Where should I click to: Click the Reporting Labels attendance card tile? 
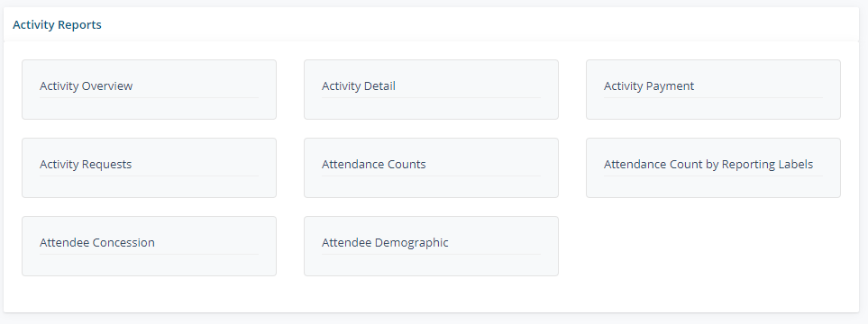point(713,167)
